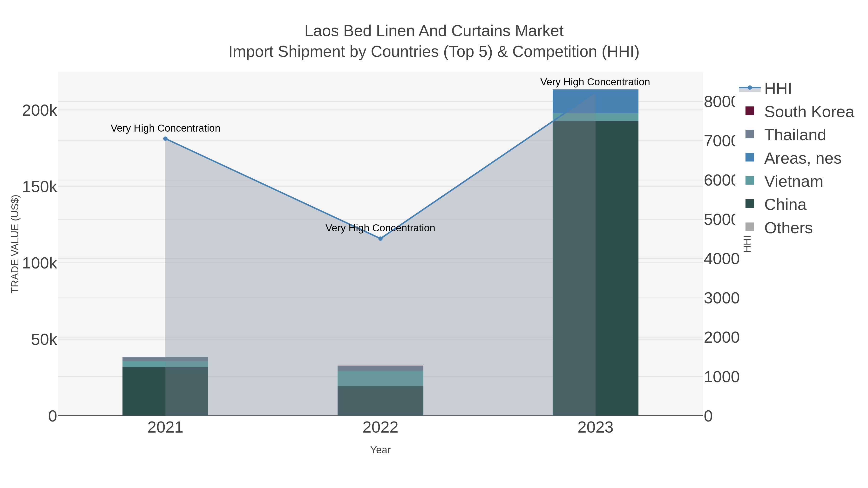Click the 100k y-axis tick label
Image resolution: width=868 pixels, height=488 pixels.
pos(40,263)
